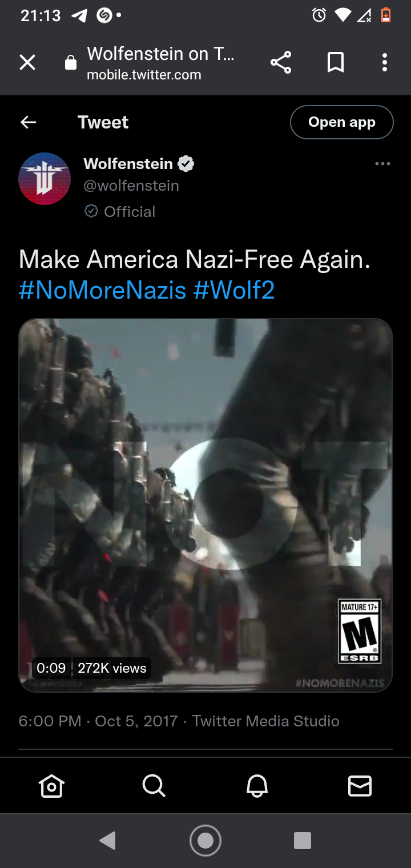This screenshot has height=868, width=411.
Task: Open the #Wolf2 hashtag
Action: tap(234, 290)
